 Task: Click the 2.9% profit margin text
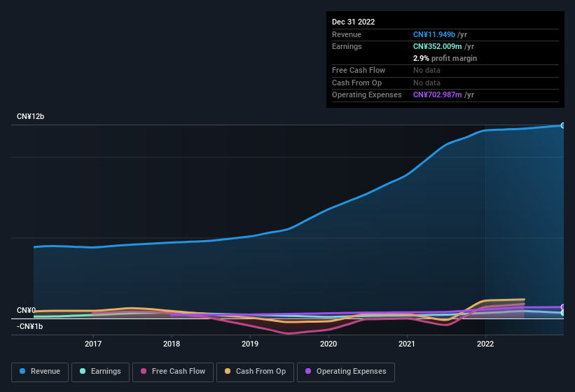(445, 58)
